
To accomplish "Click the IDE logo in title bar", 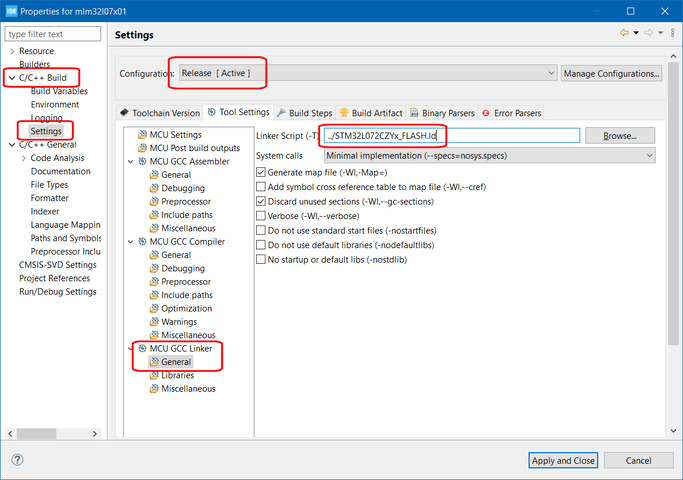I will click(11, 11).
